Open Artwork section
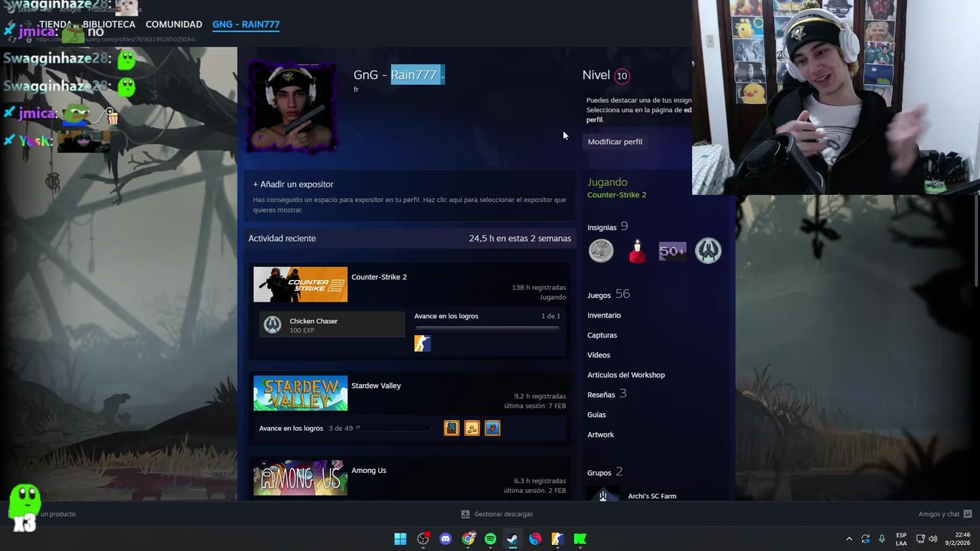 tap(600, 435)
